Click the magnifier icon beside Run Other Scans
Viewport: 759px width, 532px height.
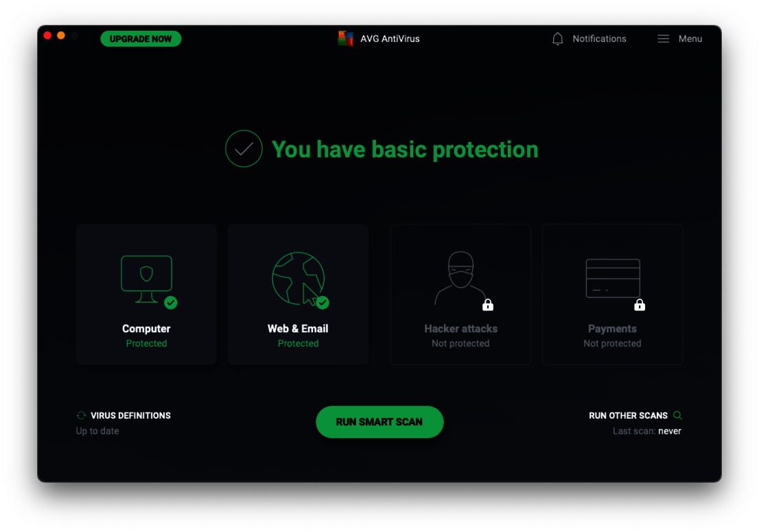coord(678,415)
